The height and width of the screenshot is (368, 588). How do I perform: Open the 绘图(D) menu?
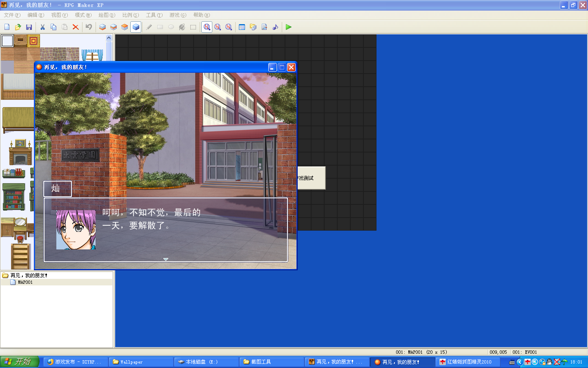tap(107, 15)
